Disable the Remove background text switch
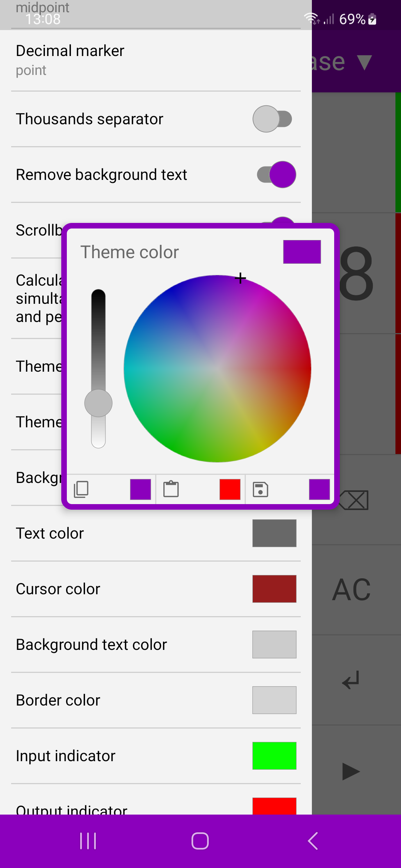The height and width of the screenshot is (868, 401). [x=277, y=175]
